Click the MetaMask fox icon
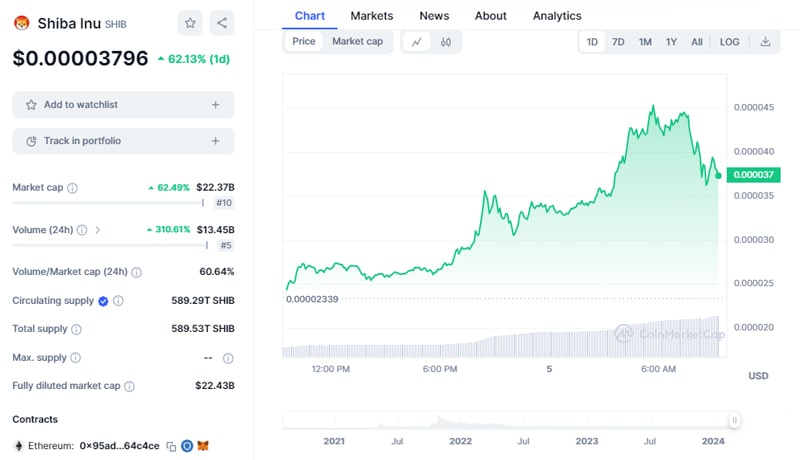The height and width of the screenshot is (460, 800). pyautogui.click(x=203, y=445)
